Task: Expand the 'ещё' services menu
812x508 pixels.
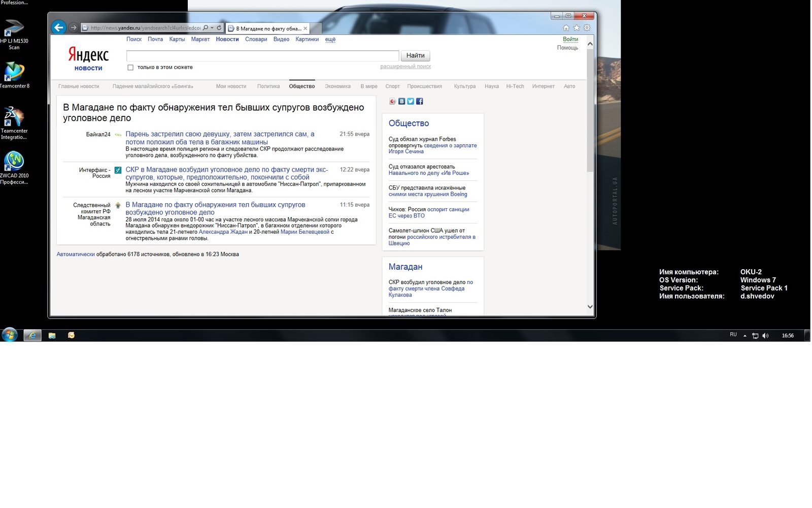Action: coord(330,39)
